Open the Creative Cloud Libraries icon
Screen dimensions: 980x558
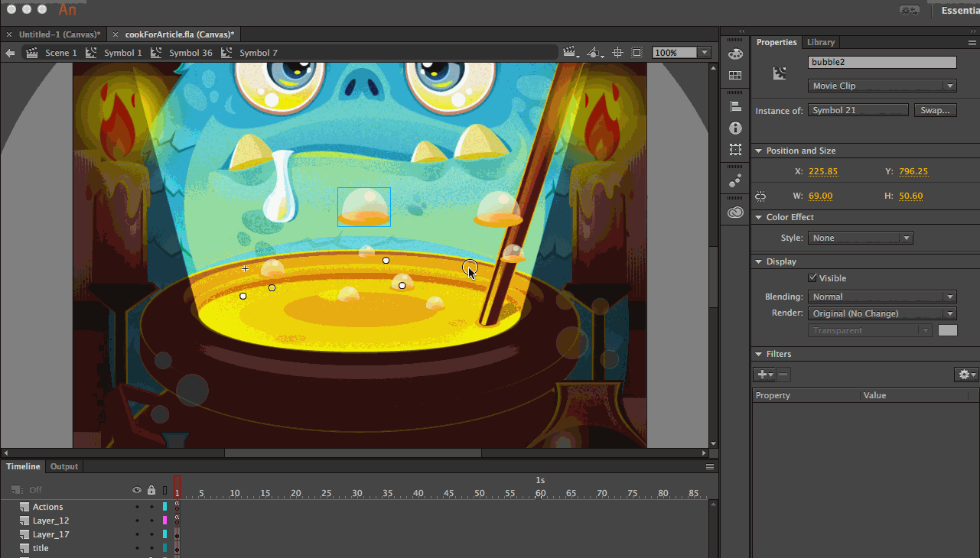pyautogui.click(x=735, y=212)
